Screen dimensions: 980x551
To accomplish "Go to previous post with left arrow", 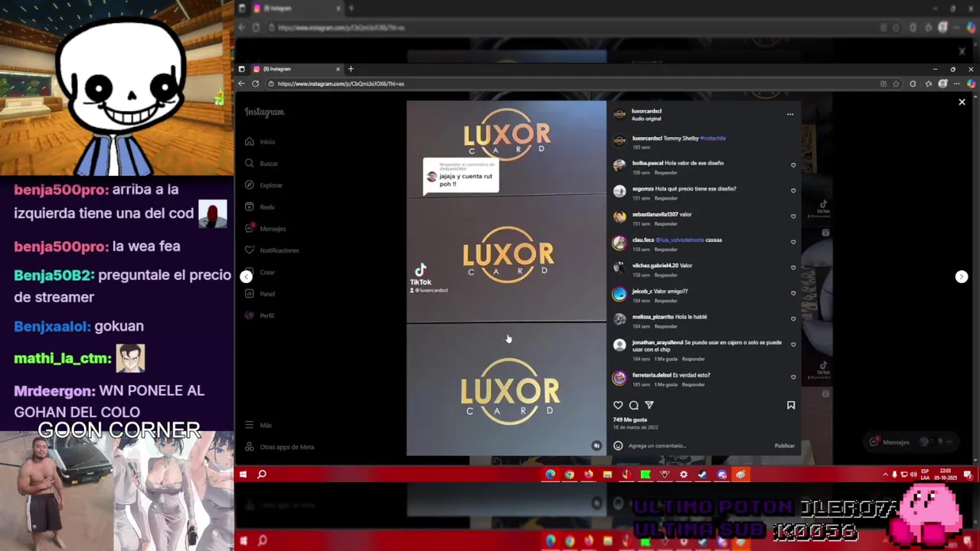I will pyautogui.click(x=246, y=276).
